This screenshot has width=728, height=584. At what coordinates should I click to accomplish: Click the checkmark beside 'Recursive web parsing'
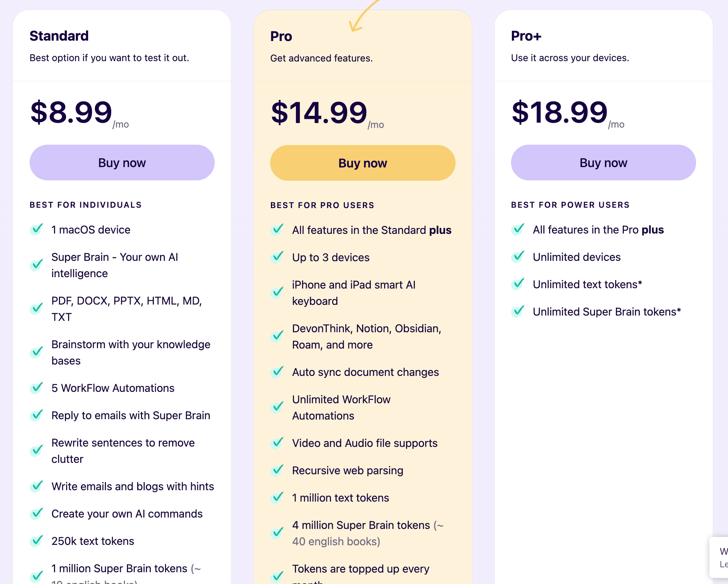(x=277, y=470)
